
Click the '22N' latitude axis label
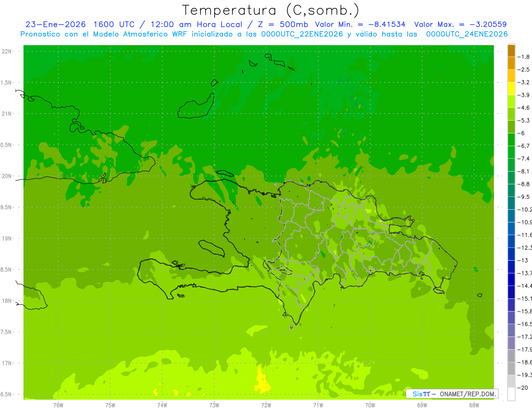[x=6, y=51]
